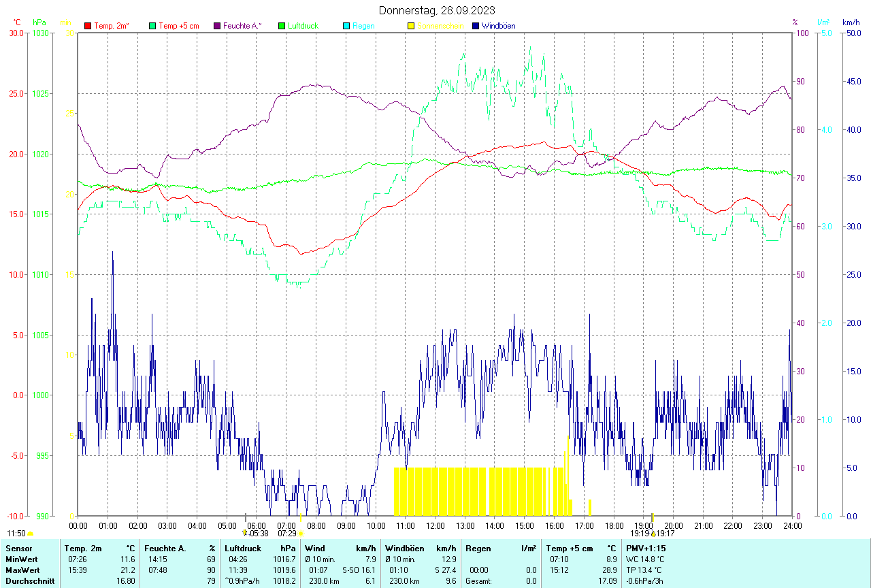
Task: Select the green Luftdruck legend swatch
Action: coord(282,26)
